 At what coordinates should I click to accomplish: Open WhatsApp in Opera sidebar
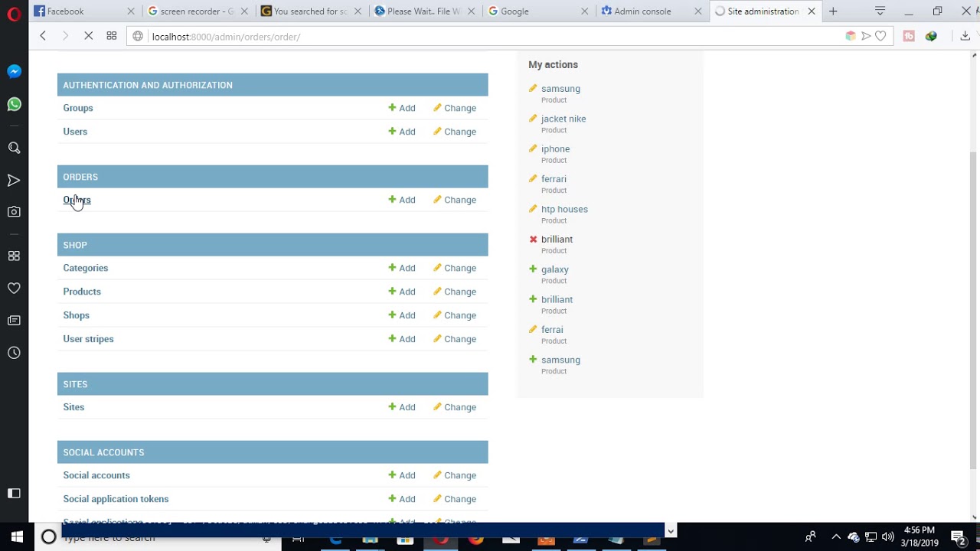pos(14,104)
